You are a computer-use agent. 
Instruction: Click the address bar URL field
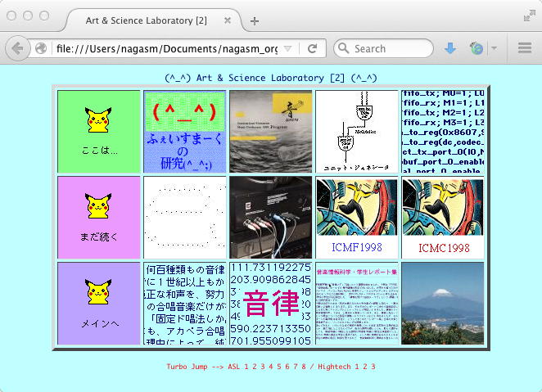click(167, 49)
